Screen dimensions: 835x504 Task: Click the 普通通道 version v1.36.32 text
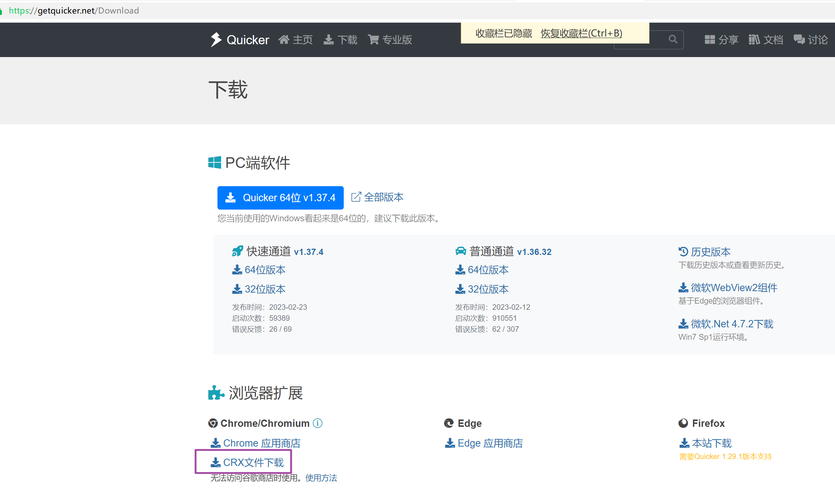[534, 252]
